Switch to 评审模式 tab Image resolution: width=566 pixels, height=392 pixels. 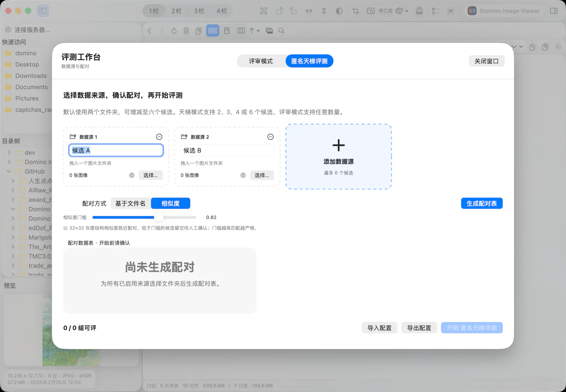(x=261, y=61)
